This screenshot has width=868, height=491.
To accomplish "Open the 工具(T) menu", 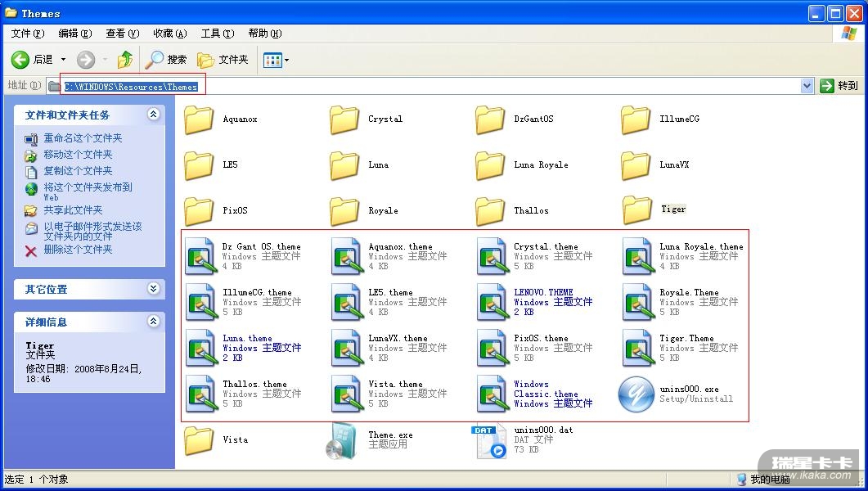I will coord(218,34).
